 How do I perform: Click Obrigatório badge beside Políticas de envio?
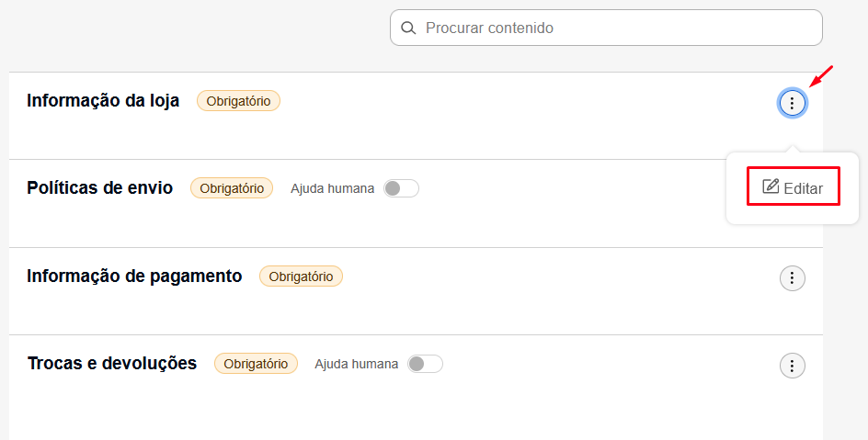point(232,188)
